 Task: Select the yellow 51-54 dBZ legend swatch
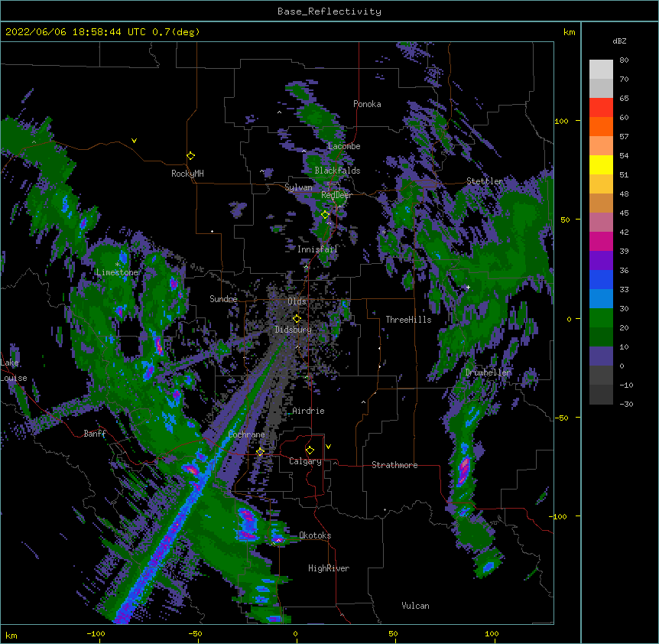click(601, 164)
